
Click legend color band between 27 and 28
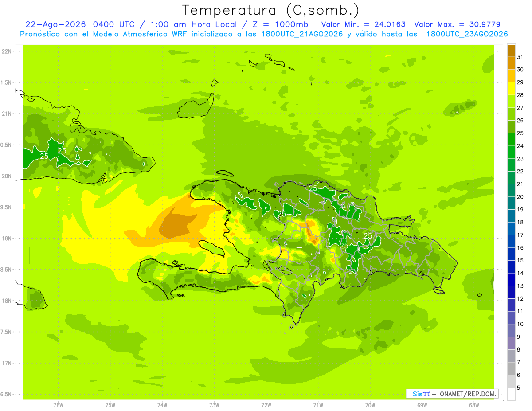[x=511, y=102]
